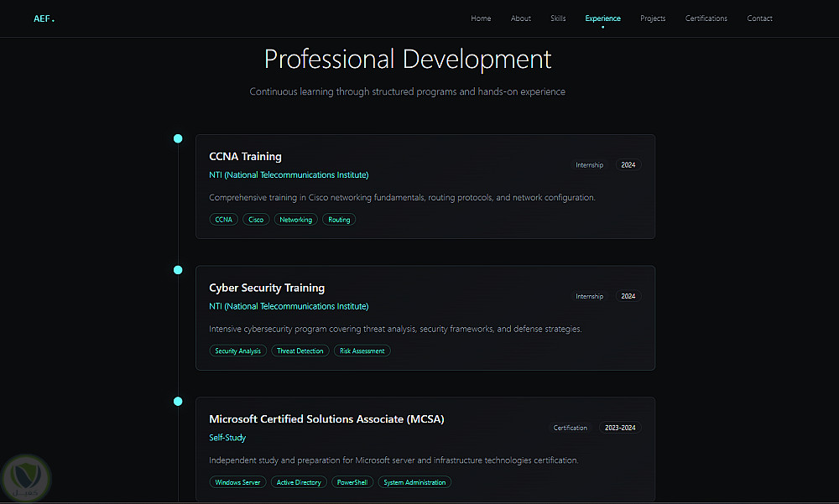Click the Professional Development heading

(408, 59)
